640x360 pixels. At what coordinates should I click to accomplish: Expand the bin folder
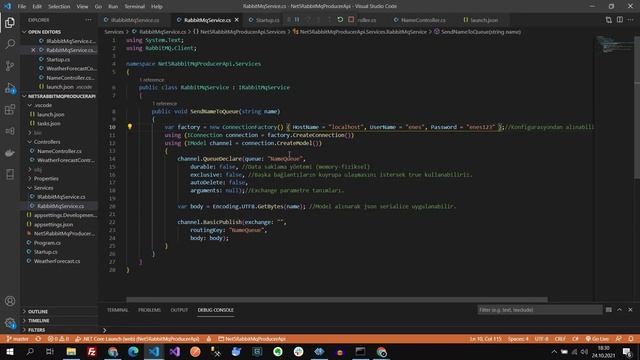(x=38, y=133)
